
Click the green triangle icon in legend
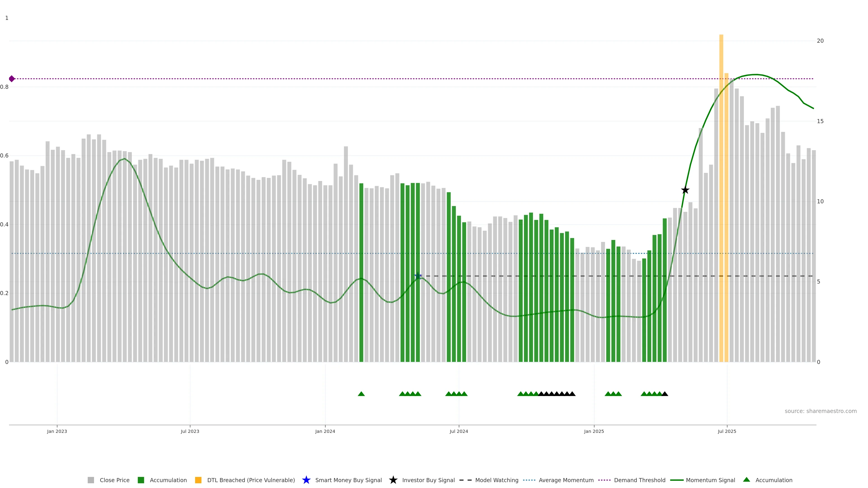746,480
